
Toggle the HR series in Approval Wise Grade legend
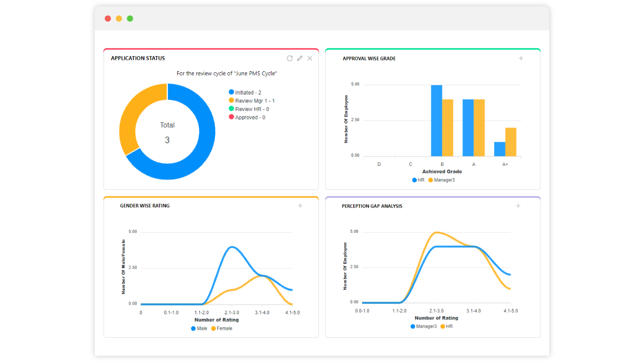(x=418, y=180)
